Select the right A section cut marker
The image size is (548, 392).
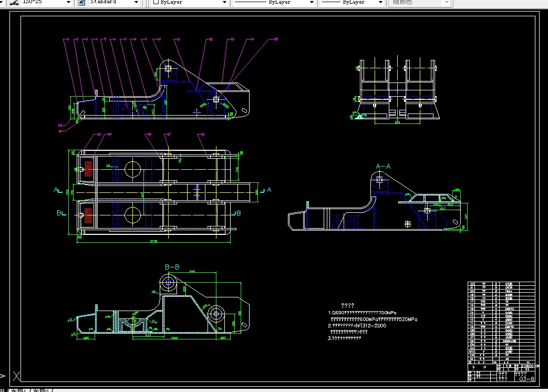tap(266, 190)
